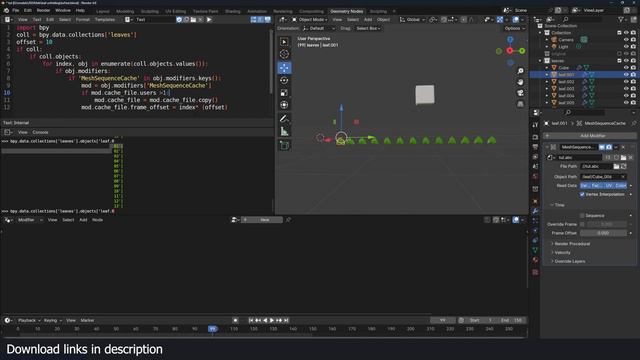Activate the Rotate tool in viewport toolbar

click(284, 80)
